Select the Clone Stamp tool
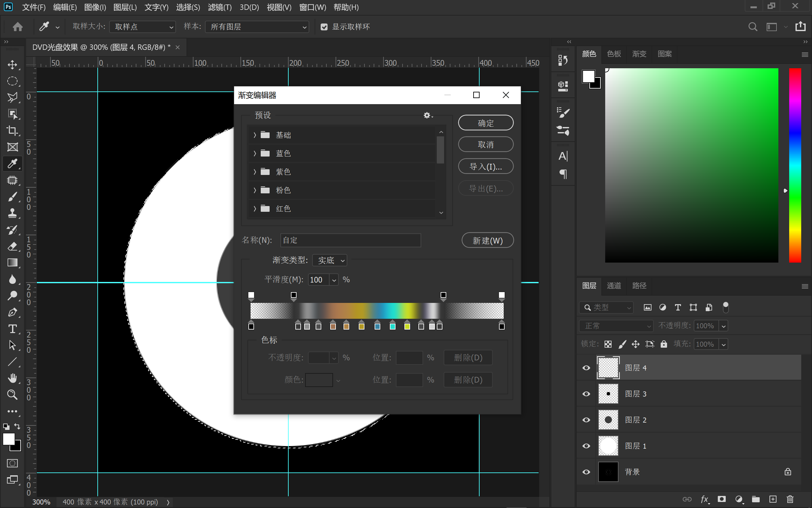 12,213
